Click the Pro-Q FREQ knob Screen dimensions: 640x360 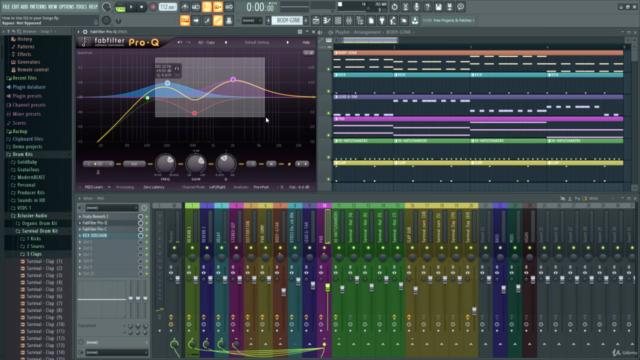tap(165, 163)
